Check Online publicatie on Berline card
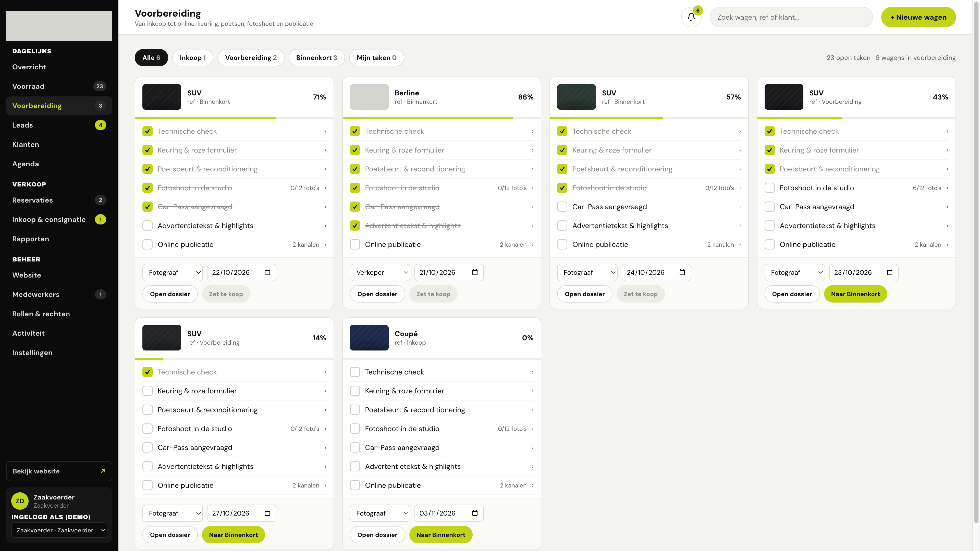The width and height of the screenshot is (980, 551). [x=355, y=245]
